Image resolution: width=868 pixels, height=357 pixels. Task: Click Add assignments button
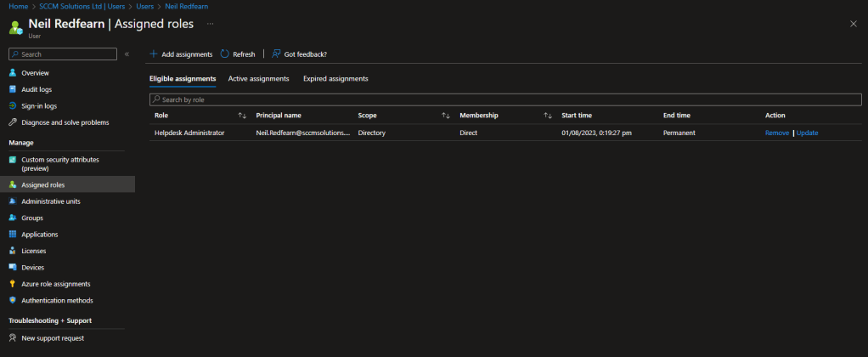tap(181, 54)
